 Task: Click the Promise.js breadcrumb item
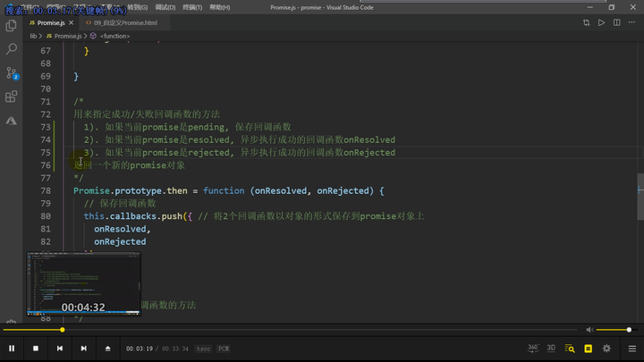[x=68, y=36]
